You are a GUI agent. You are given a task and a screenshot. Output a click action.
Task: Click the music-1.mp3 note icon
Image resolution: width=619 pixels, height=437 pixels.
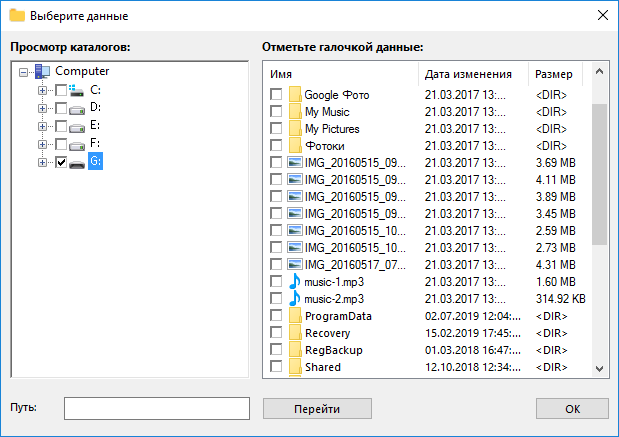coord(295,282)
